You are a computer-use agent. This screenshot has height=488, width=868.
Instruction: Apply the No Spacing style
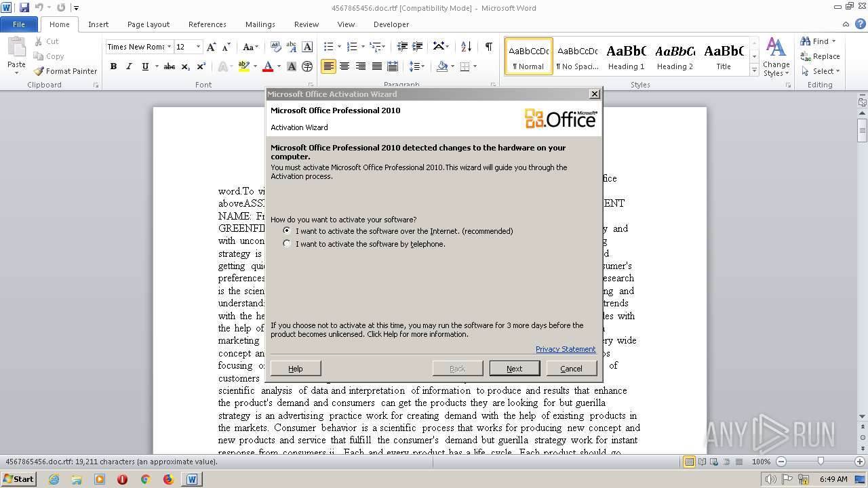[577, 56]
